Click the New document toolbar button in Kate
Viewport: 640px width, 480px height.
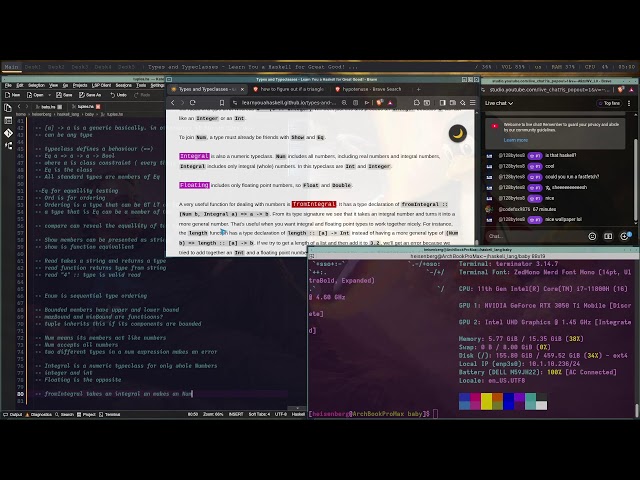12,95
